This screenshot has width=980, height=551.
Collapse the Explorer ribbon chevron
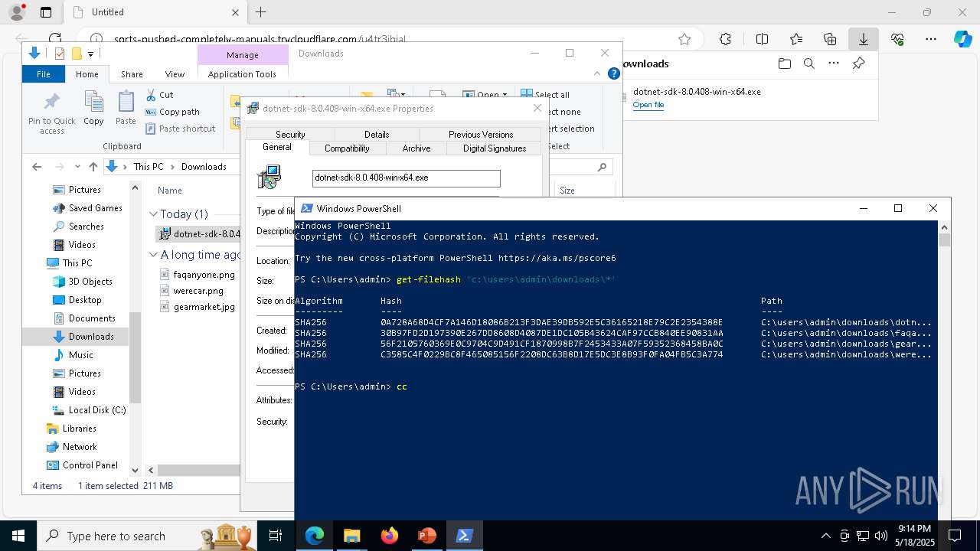pos(597,74)
